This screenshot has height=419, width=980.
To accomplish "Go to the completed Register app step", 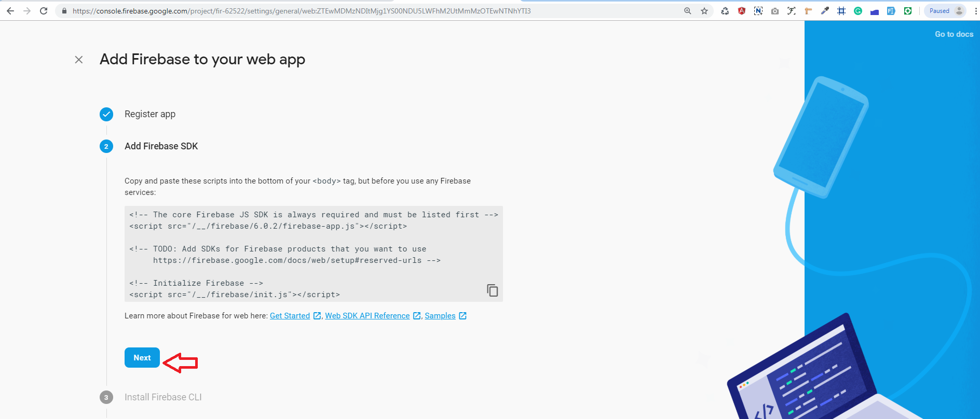I will (x=149, y=114).
